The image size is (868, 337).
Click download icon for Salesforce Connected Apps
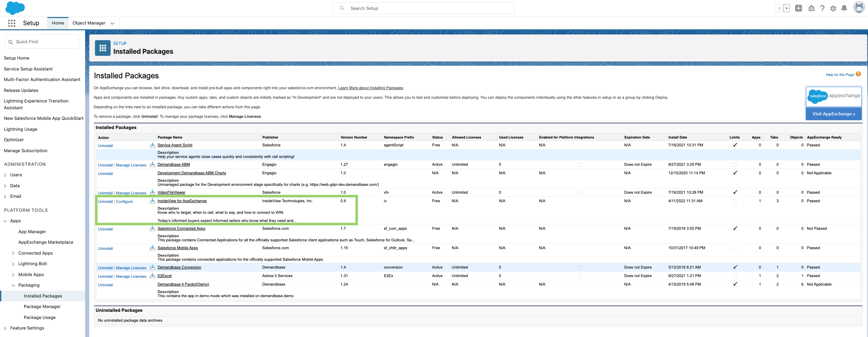(x=152, y=228)
